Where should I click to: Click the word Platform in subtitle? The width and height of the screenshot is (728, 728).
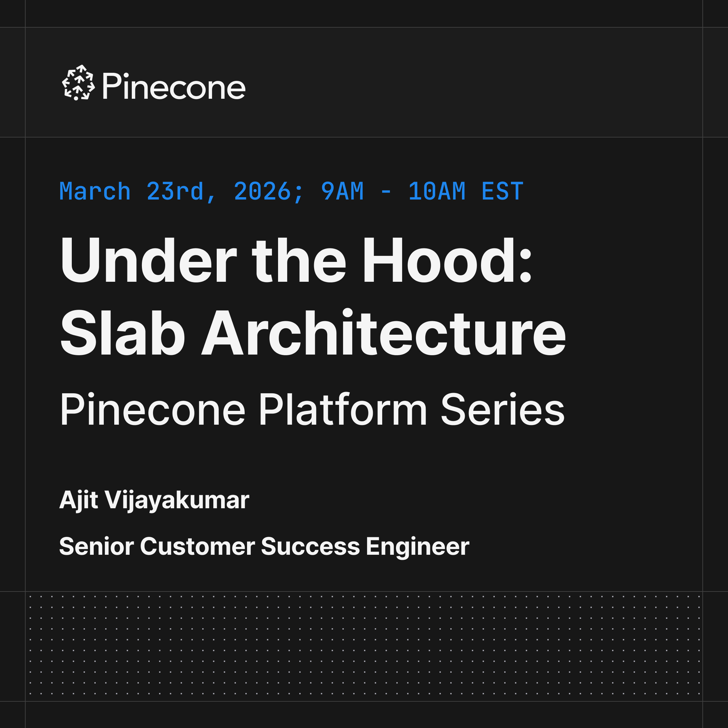click(343, 409)
